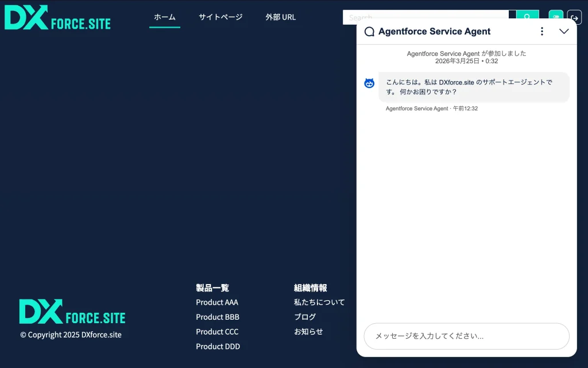Image resolution: width=588 pixels, height=368 pixels.
Task: Click the logout arrow icon
Action: pyautogui.click(x=574, y=17)
